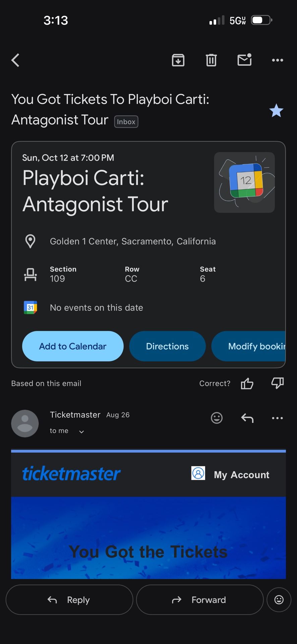This screenshot has height=644, width=297.
Task: Get Directions to Golden 1 Center
Action: 167,346
